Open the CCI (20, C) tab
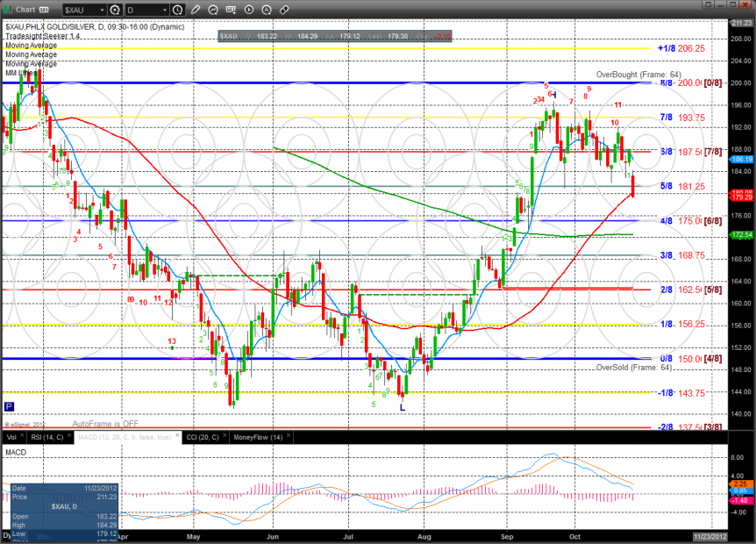The width and height of the screenshot is (756, 544). pos(202,437)
